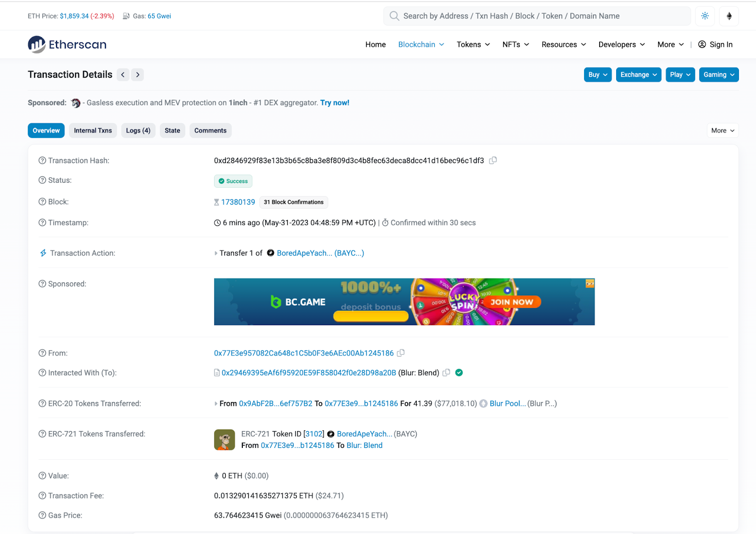
Task: Copy the transaction hash
Action: (x=493, y=161)
